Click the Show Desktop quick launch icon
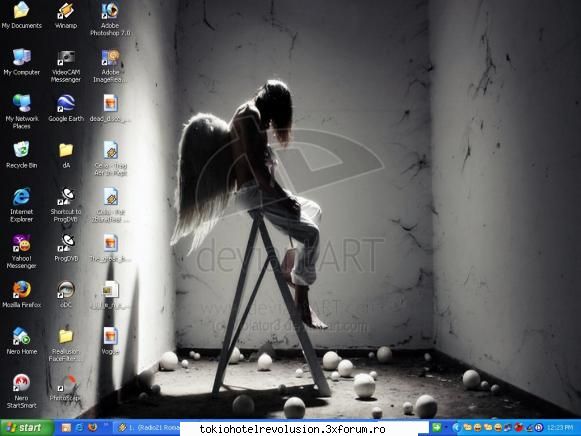Viewport: 581px width, 436px height. pos(66,427)
